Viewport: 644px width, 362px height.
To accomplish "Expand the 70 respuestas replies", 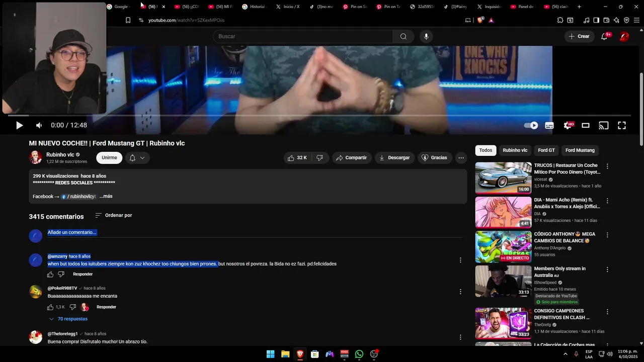I will 68,319.
